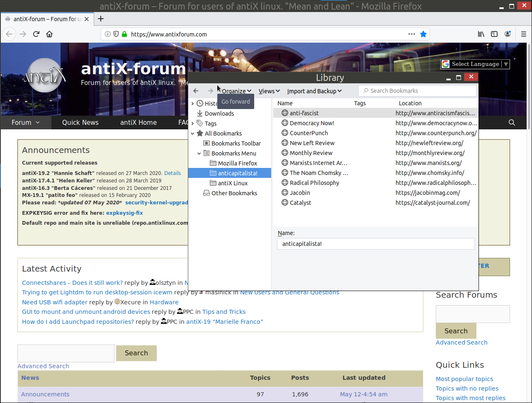Image resolution: width=532 pixels, height=403 pixels.
Task: Collapse the All Bookmarks node
Action: pos(192,134)
